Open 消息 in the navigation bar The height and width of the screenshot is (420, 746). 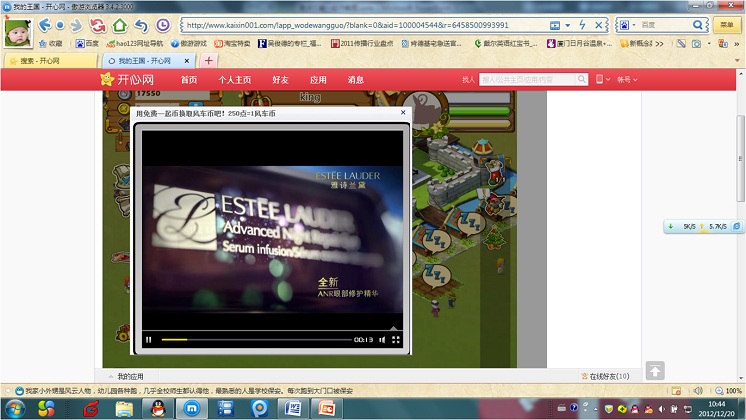tap(355, 80)
